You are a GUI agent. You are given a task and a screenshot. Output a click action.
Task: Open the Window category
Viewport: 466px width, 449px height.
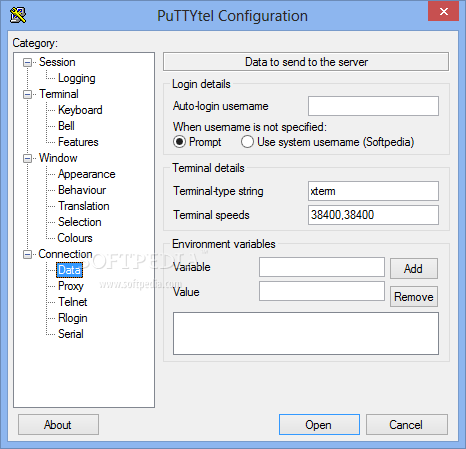click(x=58, y=158)
